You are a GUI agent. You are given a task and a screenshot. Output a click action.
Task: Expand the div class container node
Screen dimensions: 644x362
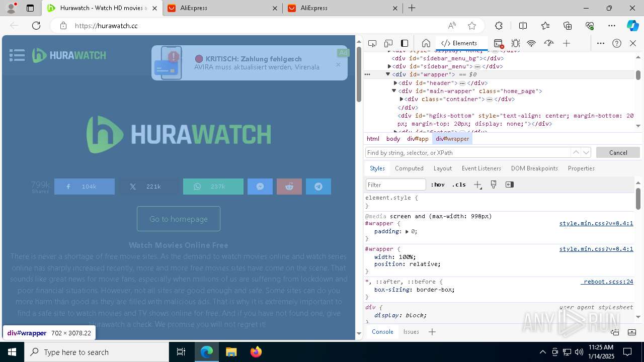pyautogui.click(x=401, y=99)
